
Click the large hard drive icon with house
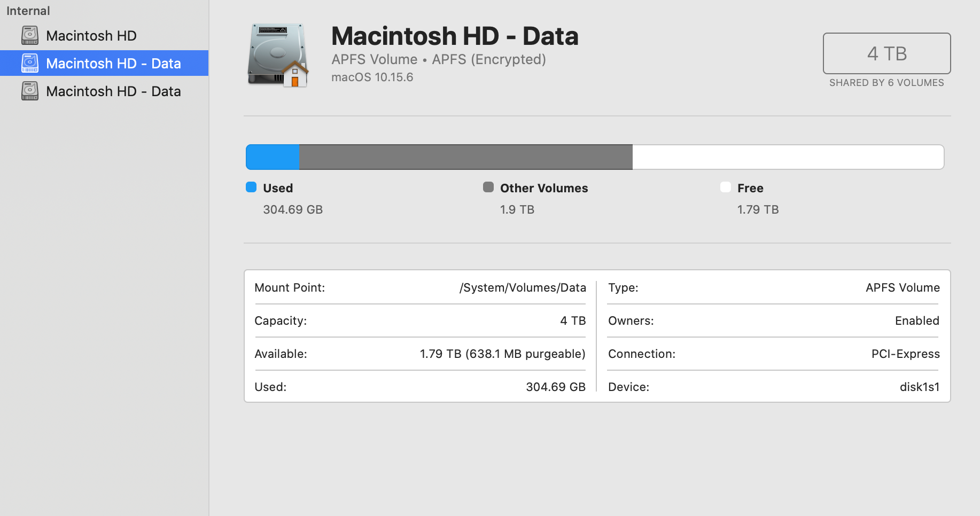point(278,55)
